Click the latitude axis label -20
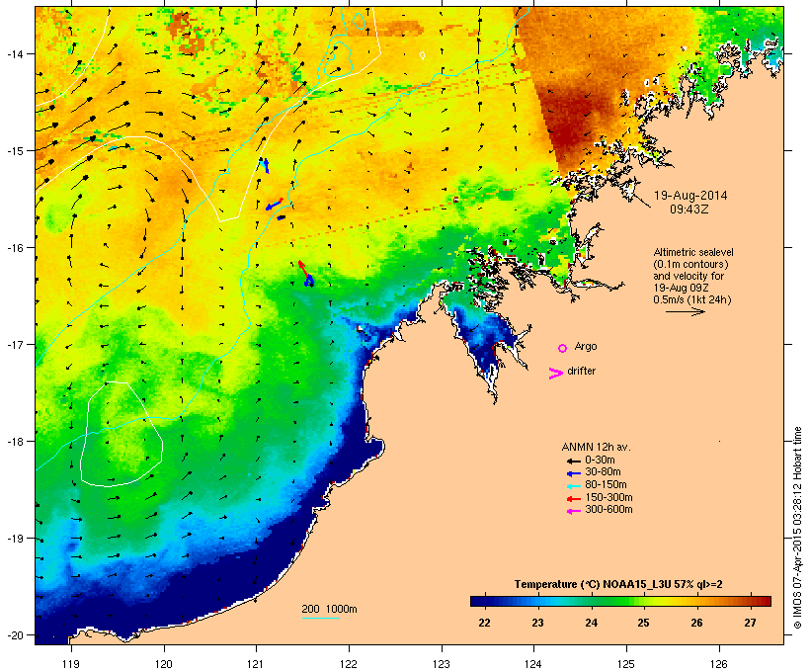This screenshot has width=810, height=672. pyautogui.click(x=14, y=634)
